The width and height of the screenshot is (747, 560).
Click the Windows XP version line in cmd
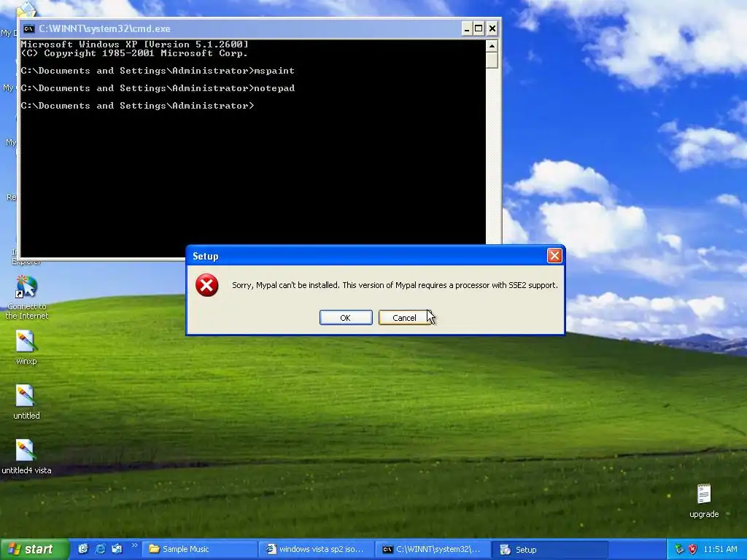click(135, 44)
